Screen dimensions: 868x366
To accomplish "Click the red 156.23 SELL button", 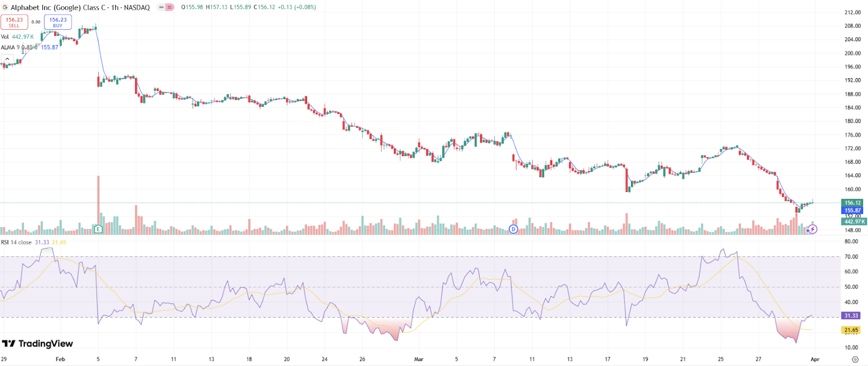I will click(x=14, y=22).
